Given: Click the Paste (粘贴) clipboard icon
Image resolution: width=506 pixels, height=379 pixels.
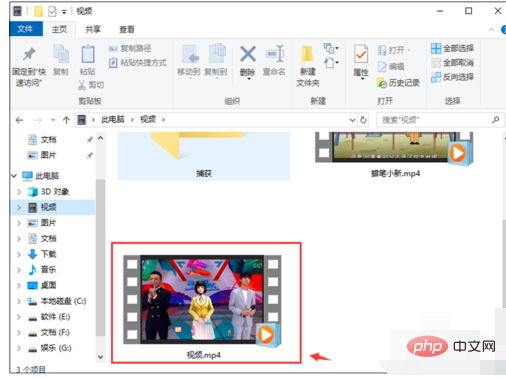Looking at the screenshot, I should [88, 54].
